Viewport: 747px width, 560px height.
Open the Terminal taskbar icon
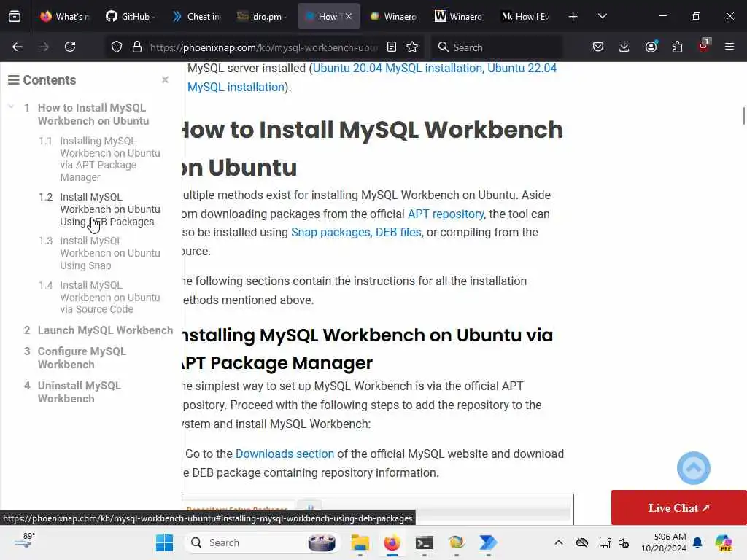(x=424, y=542)
